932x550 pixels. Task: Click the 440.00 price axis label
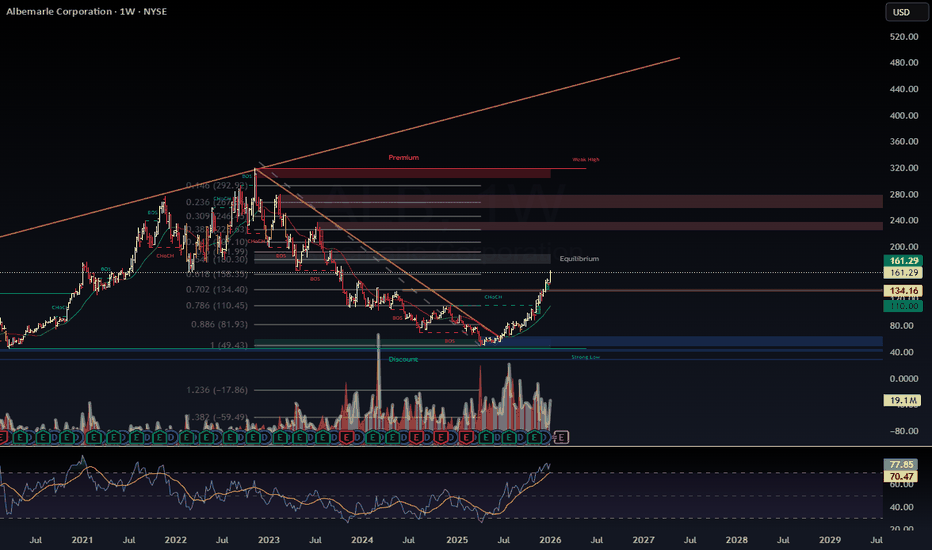tap(904, 89)
